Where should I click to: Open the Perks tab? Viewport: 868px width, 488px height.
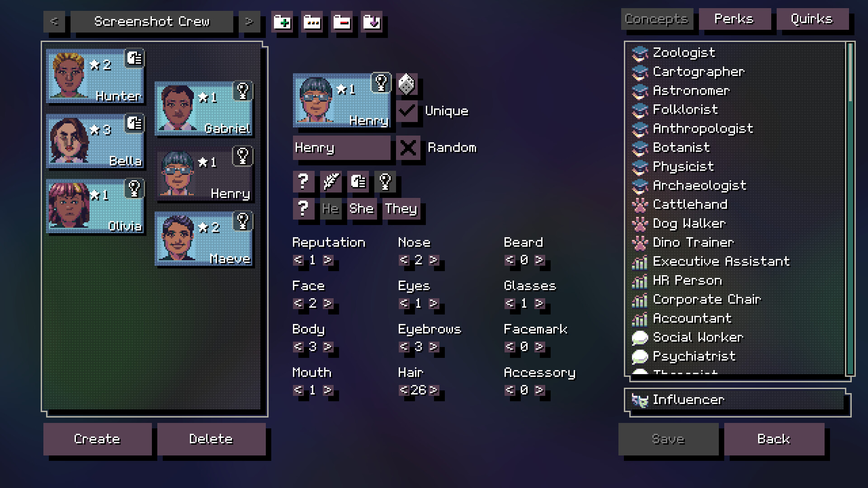pyautogui.click(x=734, y=19)
